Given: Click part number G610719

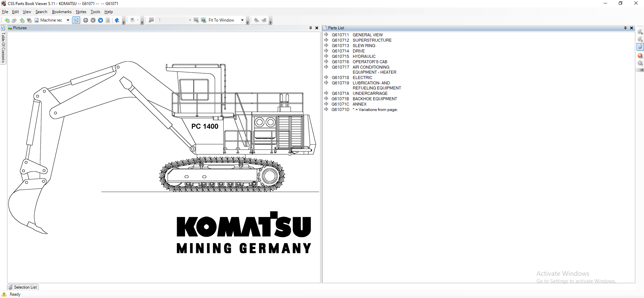Looking at the screenshot, I should click(340, 83).
